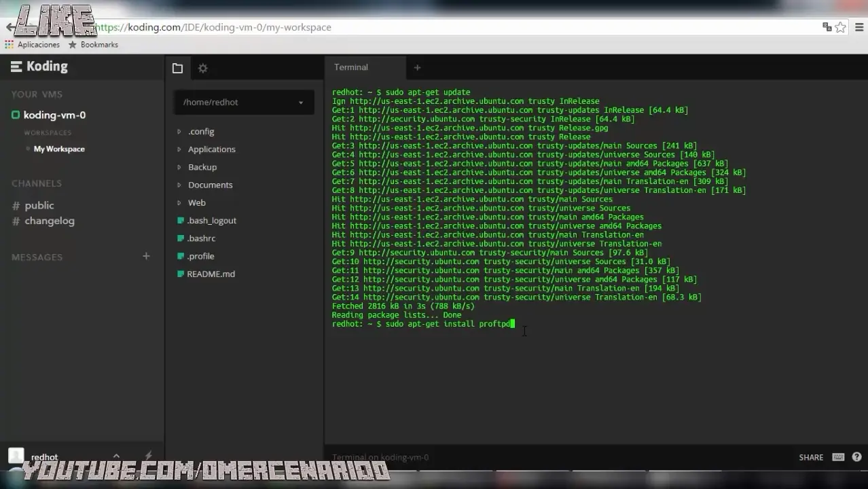The height and width of the screenshot is (489, 868).
Task: Open the /home/redhot path dropdown
Action: 244,102
